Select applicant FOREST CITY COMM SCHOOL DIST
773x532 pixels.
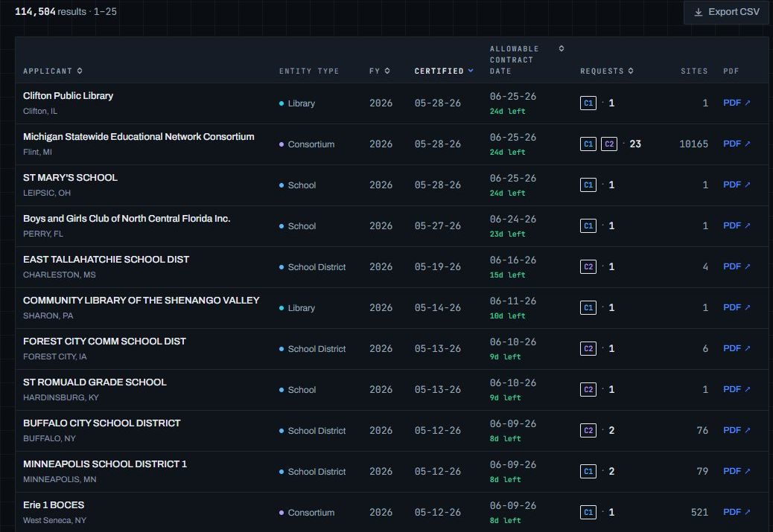point(104,341)
